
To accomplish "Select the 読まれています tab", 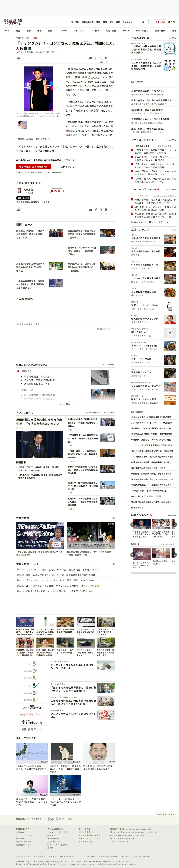I will (x=143, y=146).
